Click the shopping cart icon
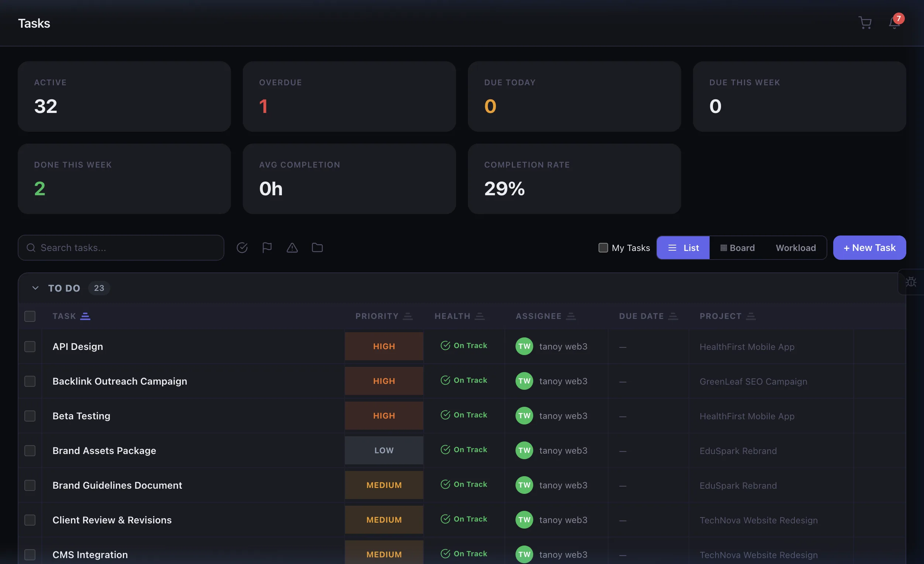This screenshot has height=564, width=924. coord(865,23)
